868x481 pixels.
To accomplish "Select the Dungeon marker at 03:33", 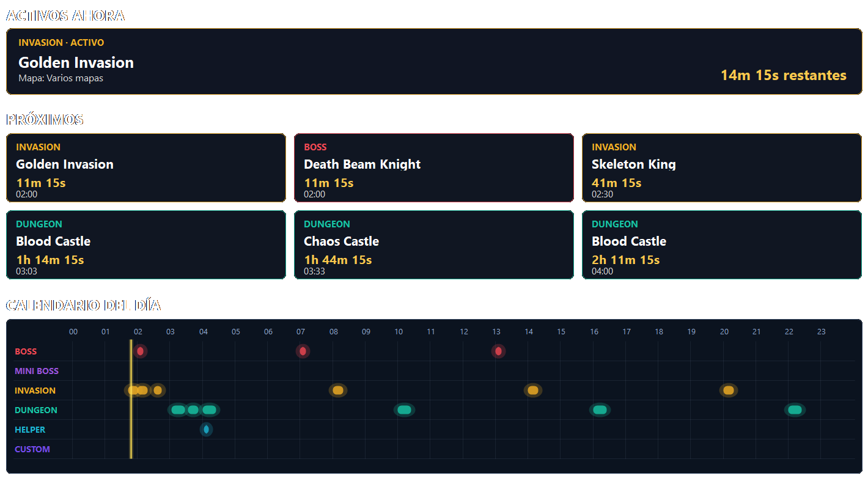I will pos(193,410).
